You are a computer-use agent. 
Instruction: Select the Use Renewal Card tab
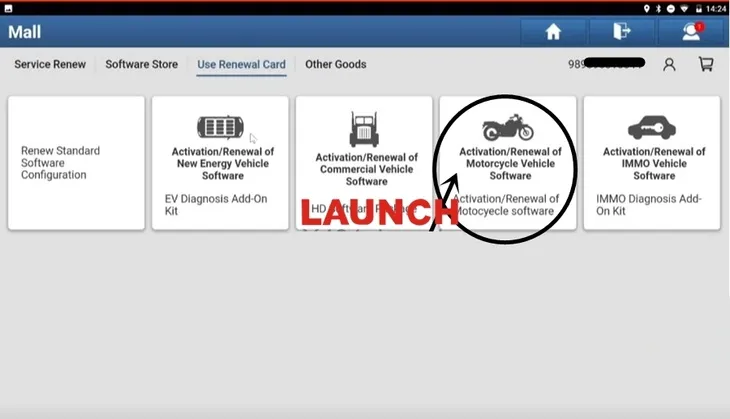pos(241,64)
